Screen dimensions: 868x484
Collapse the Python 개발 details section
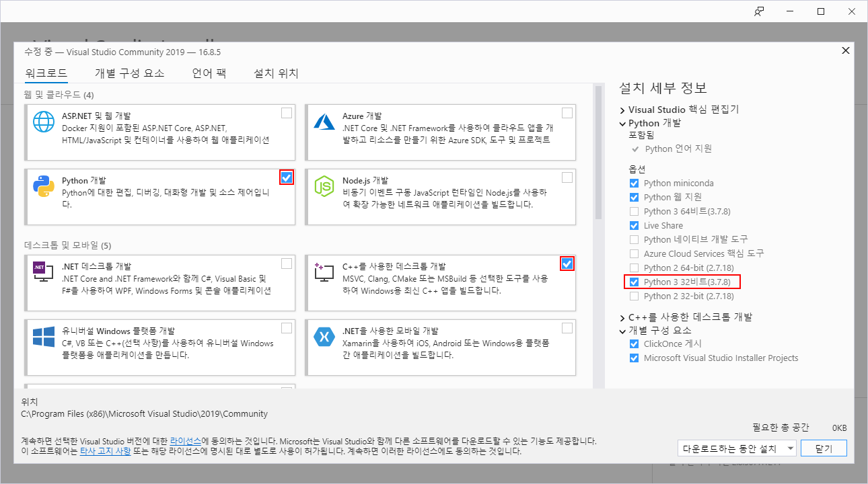[x=622, y=124]
